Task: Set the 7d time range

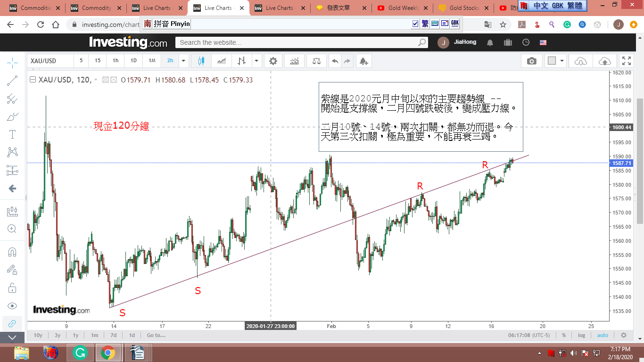Action: (114, 335)
